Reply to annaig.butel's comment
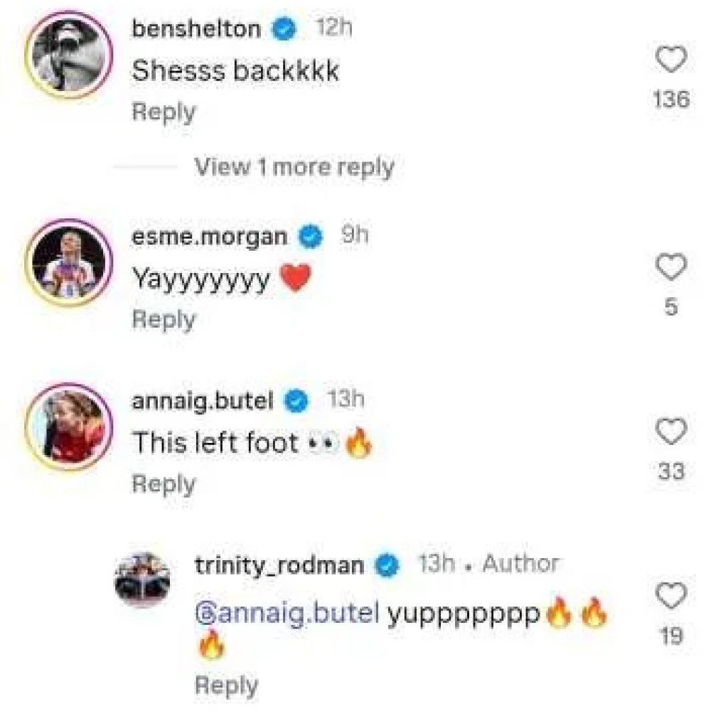The image size is (728, 728). point(163,483)
